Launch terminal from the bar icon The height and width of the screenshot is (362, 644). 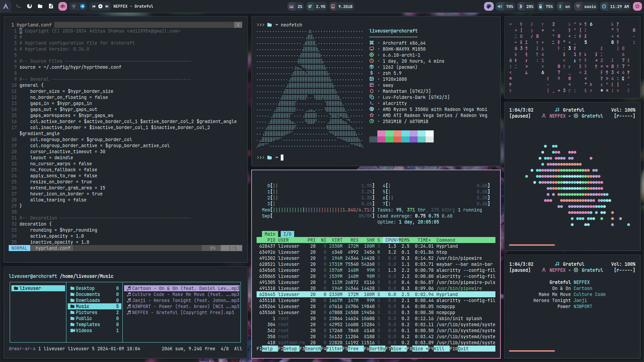pos(19,6)
